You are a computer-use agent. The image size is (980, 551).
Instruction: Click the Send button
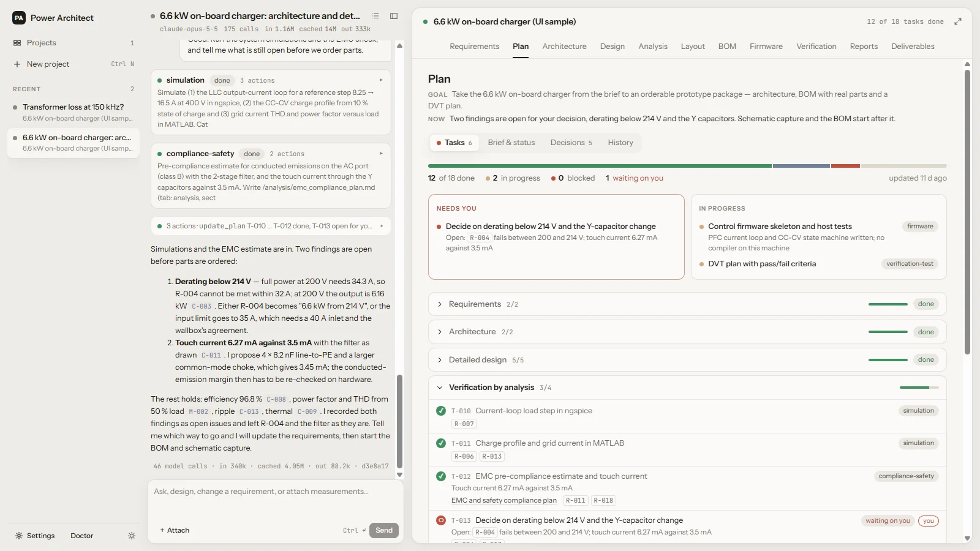point(384,530)
